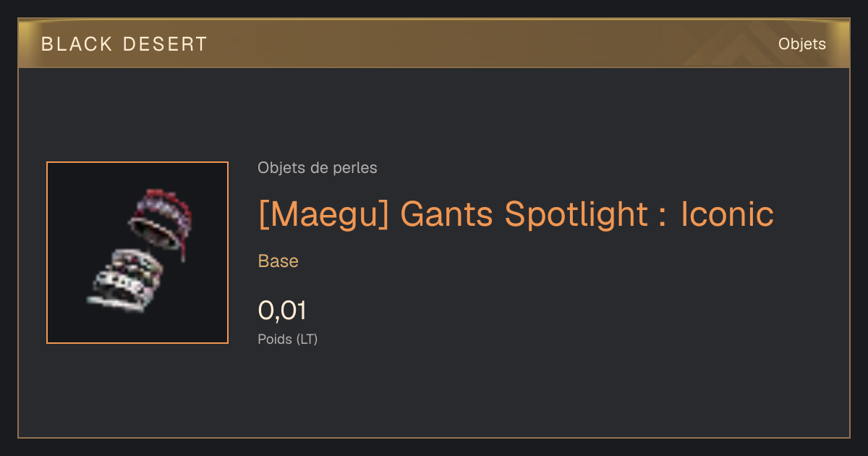Click the word DESERT in the header
This screenshot has width=868, height=456.
[165, 44]
